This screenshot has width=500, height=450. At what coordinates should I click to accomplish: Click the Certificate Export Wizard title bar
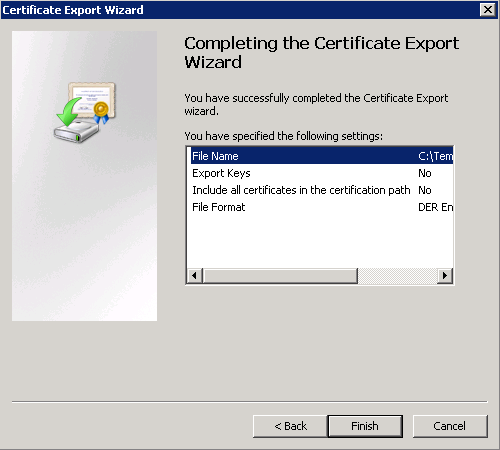240,10
